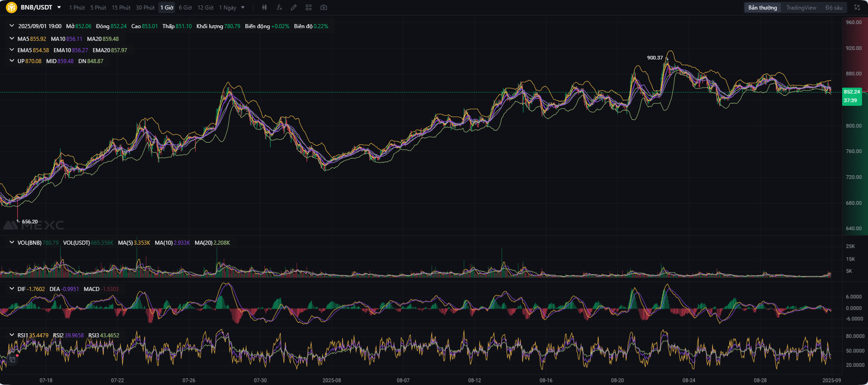Screen dimensions: 868x385
Task: Click the DEA -0.9951 value
Action: (x=64, y=289)
